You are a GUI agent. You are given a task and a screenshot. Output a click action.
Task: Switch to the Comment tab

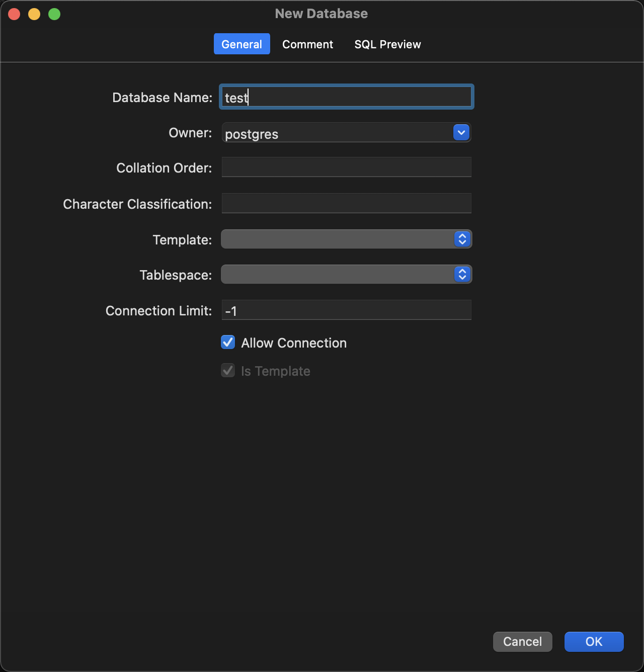307,44
